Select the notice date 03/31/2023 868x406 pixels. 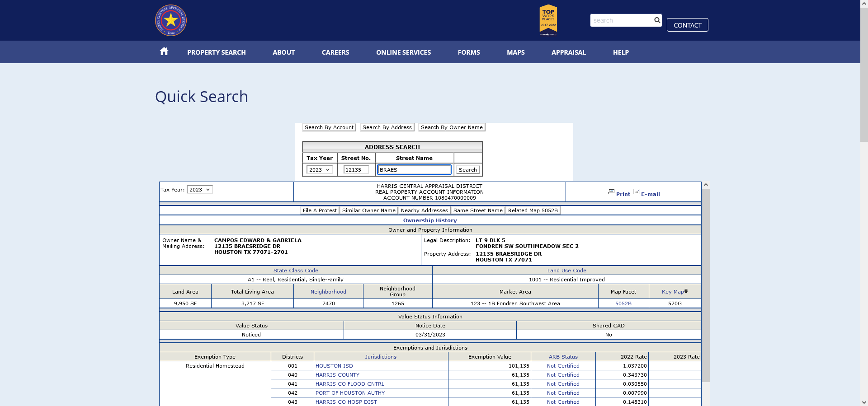pyautogui.click(x=430, y=335)
